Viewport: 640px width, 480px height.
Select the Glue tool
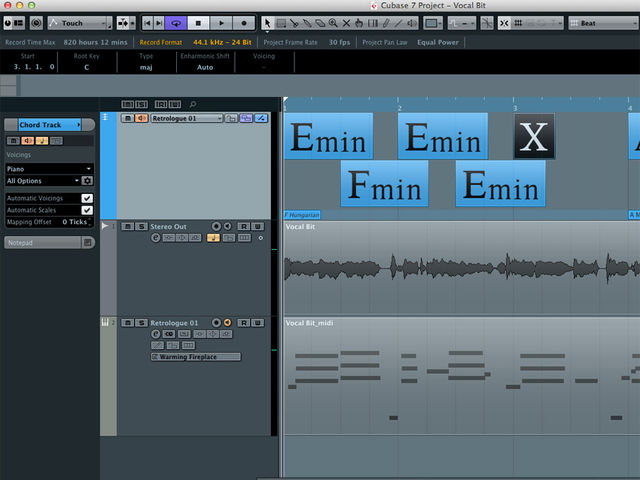[307, 23]
